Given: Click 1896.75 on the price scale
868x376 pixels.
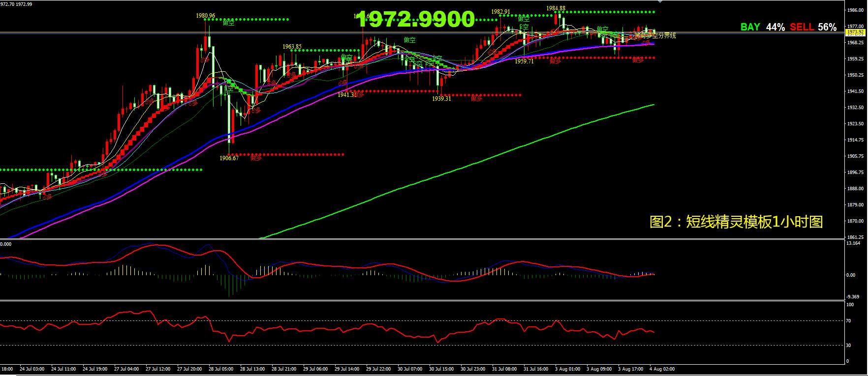Looking at the screenshot, I should tap(856, 172).
